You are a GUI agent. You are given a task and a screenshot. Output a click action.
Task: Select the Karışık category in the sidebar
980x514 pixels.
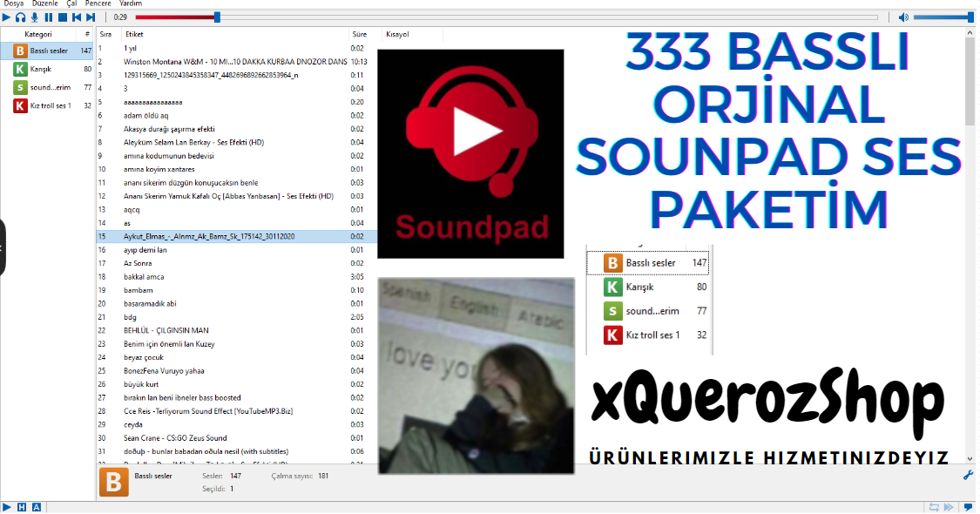(x=48, y=69)
